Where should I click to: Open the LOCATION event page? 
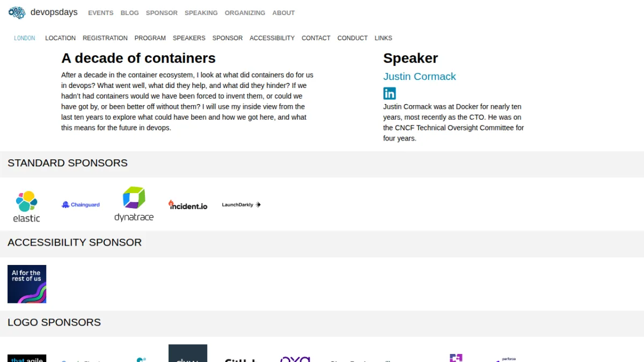[60, 38]
